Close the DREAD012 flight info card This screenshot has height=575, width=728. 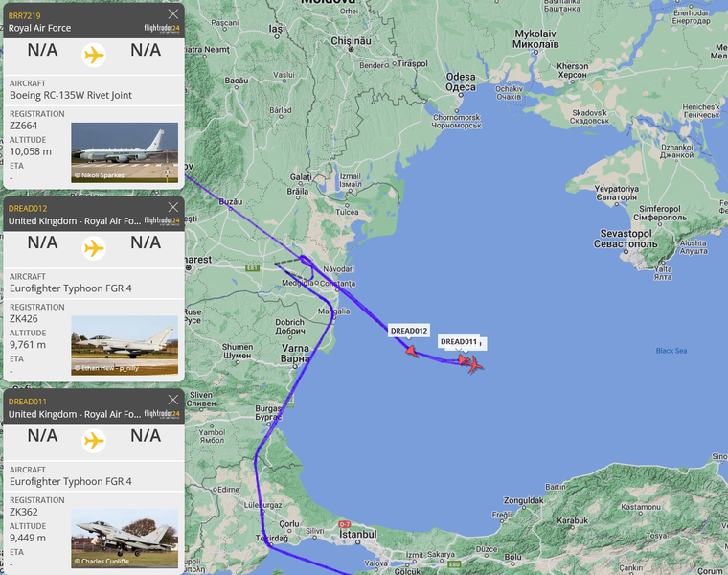pos(173,207)
